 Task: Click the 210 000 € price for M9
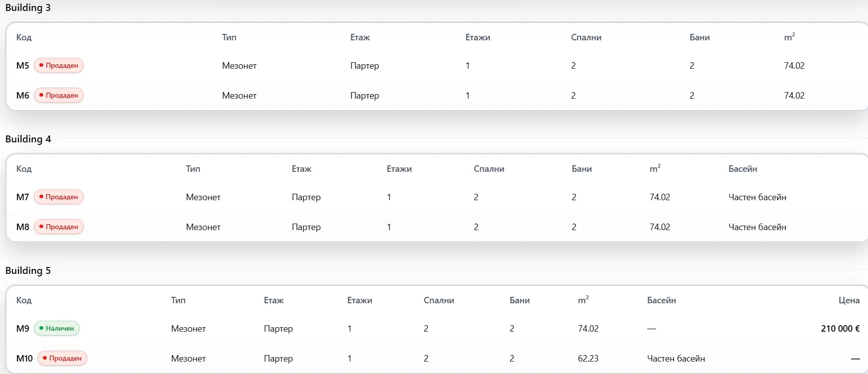[840, 328]
